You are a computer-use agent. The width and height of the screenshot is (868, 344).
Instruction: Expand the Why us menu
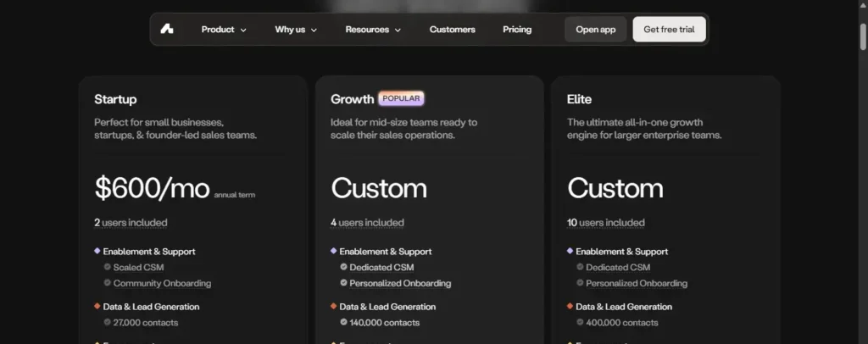click(x=296, y=30)
